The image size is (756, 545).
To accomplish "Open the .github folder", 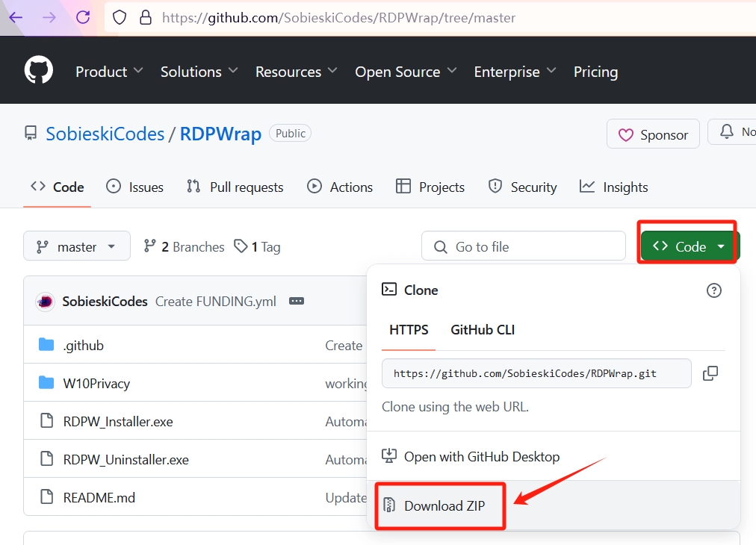I will pos(83,346).
